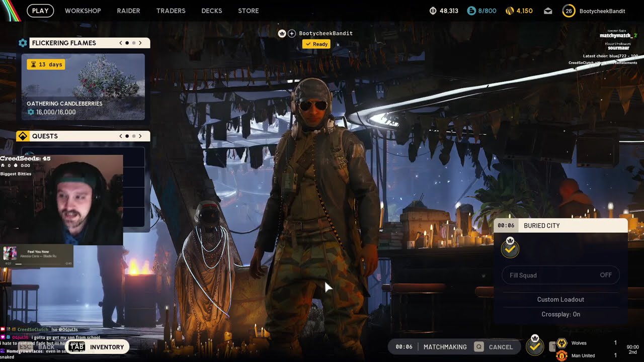Click the 16,000/16,000 progress text
644x362 pixels.
click(x=56, y=112)
